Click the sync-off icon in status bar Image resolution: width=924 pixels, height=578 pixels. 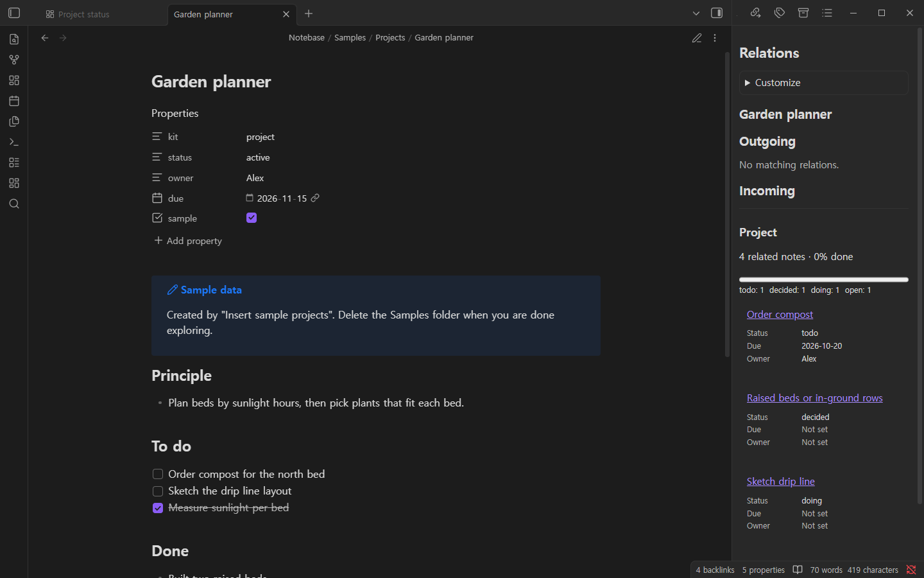pyautogui.click(x=911, y=570)
